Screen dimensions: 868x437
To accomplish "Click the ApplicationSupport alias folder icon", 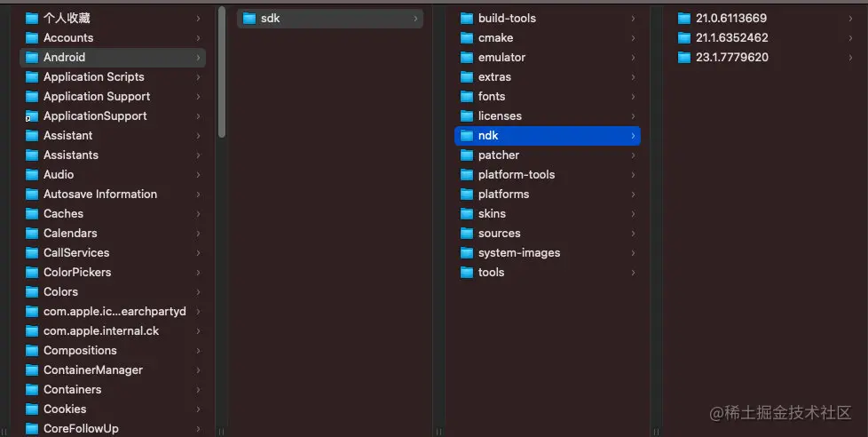I will 32,116.
